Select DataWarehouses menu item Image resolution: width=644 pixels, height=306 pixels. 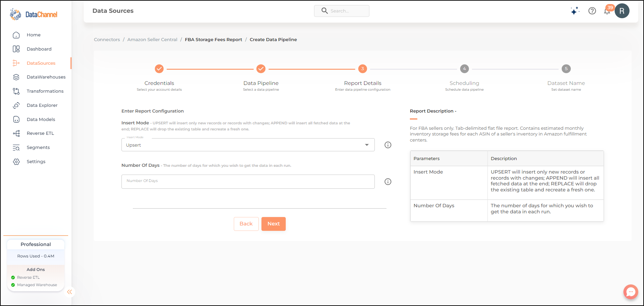click(46, 77)
